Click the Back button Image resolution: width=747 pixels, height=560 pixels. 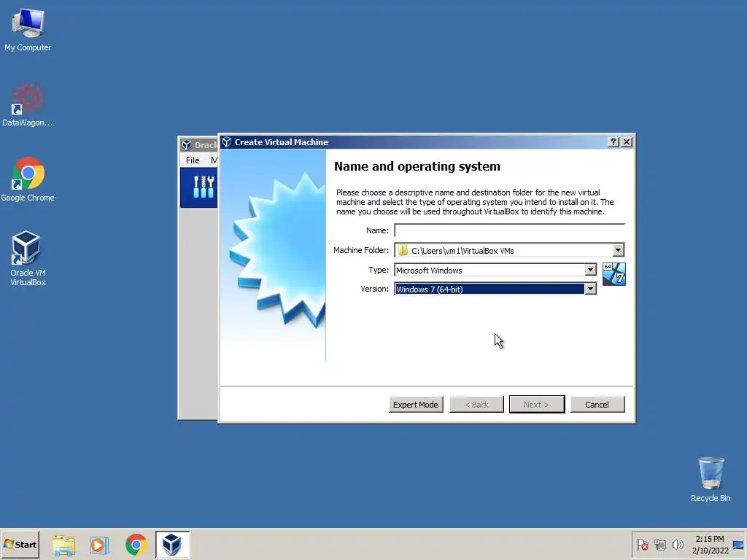click(476, 404)
